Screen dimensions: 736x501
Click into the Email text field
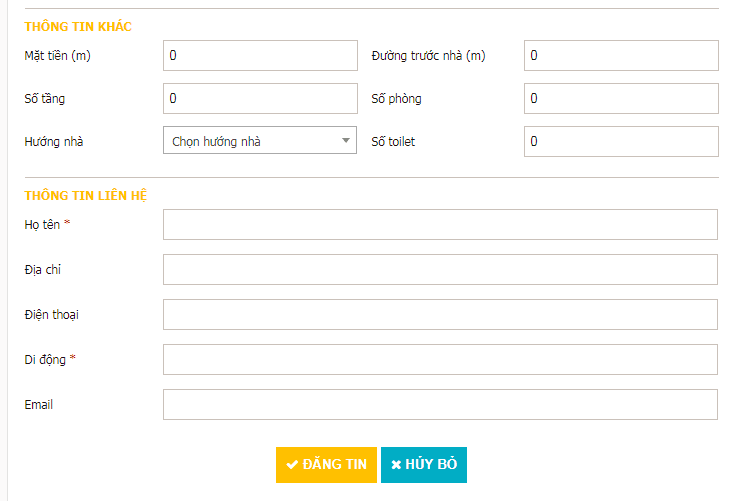pyautogui.click(x=440, y=405)
